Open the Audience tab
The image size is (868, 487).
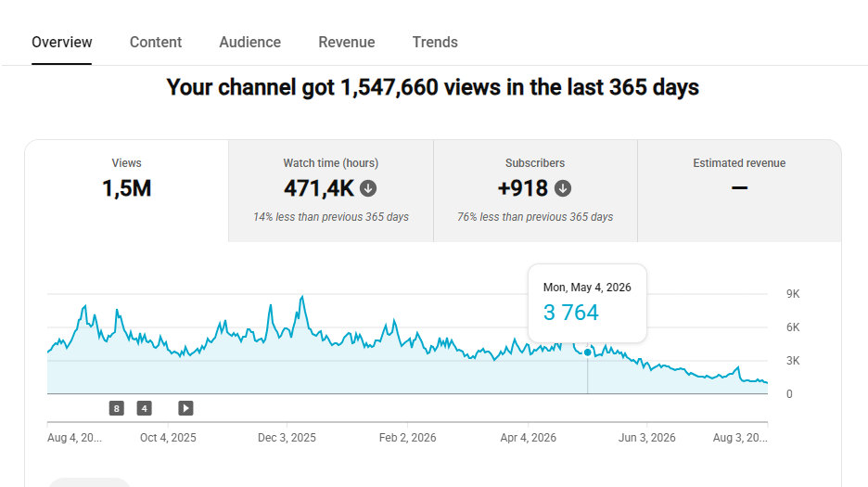249,42
